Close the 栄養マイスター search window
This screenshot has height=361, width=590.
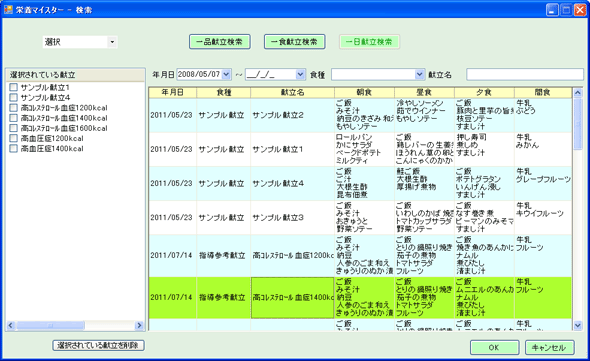(x=580, y=10)
